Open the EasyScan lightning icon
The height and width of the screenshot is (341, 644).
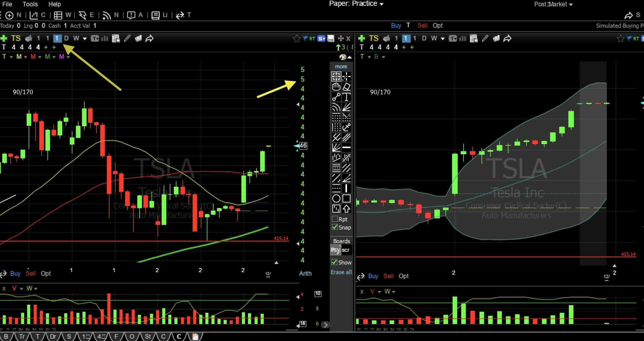pos(82,15)
